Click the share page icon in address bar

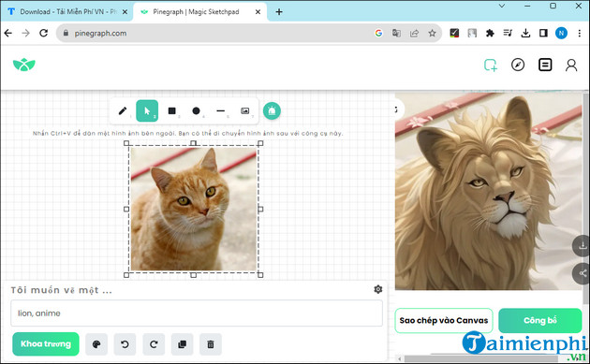414,33
